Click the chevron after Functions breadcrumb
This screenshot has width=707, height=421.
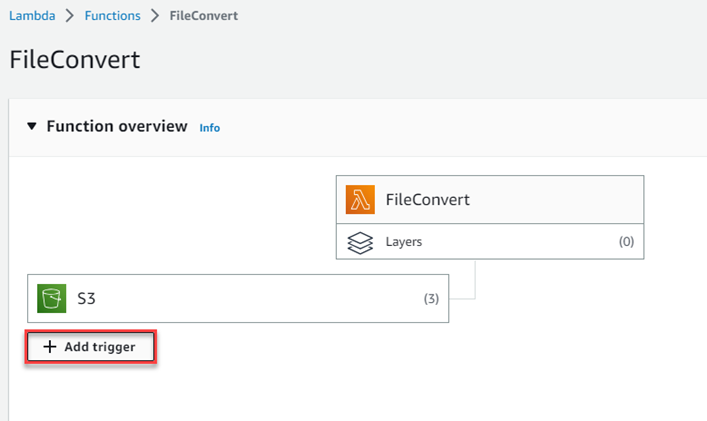[154, 17]
